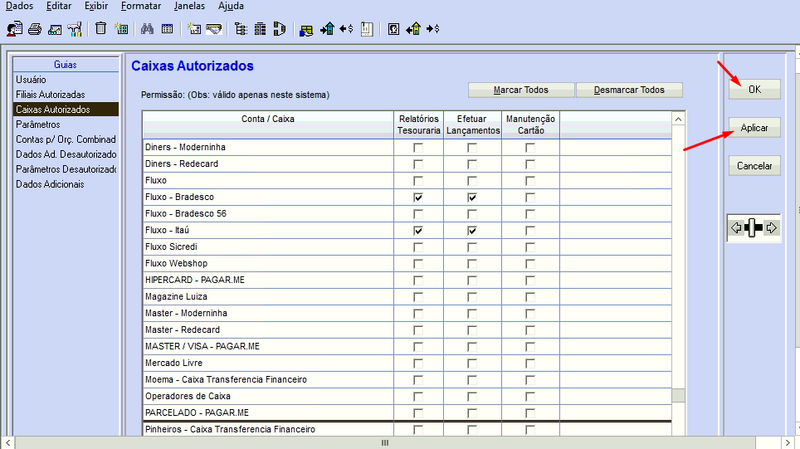Screen dimensions: 800x449
Task: Click the building grid toolbar icon
Action: point(260,29)
